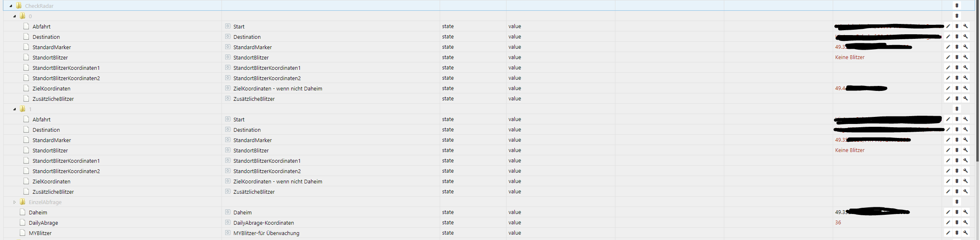
Task: Edit ZusätzlicheBlitzer in folder 0 with pencil icon
Action: [x=948, y=98]
